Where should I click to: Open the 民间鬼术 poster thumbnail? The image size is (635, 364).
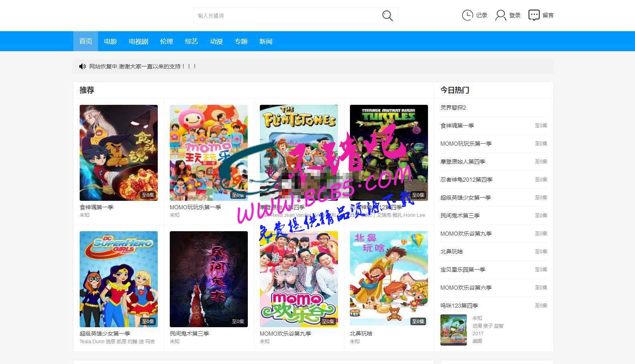click(209, 279)
